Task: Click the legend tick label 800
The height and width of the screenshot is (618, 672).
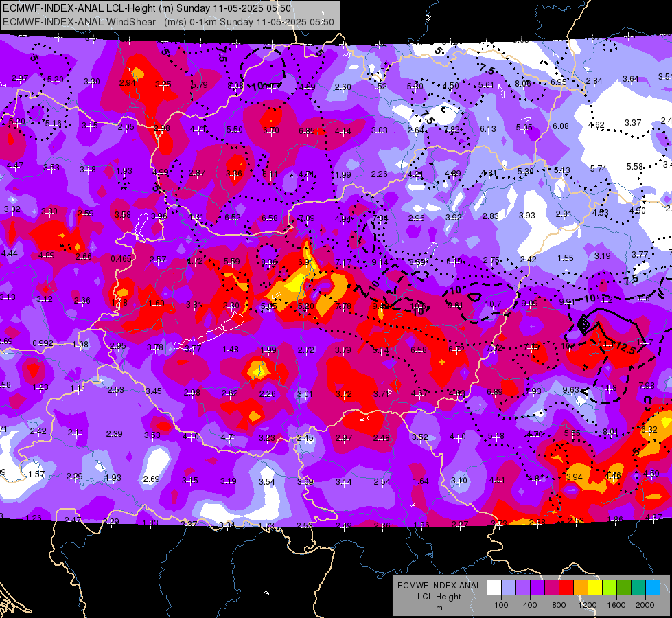Action: pyautogui.click(x=559, y=605)
